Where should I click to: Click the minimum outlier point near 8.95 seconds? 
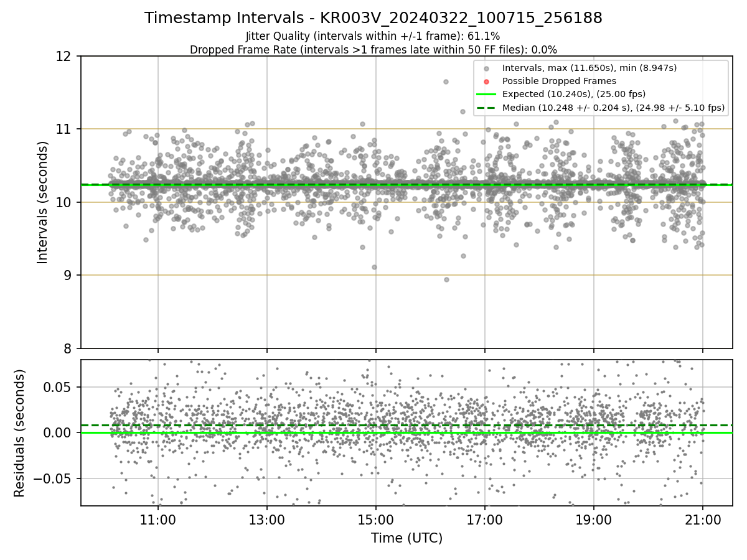446,279
